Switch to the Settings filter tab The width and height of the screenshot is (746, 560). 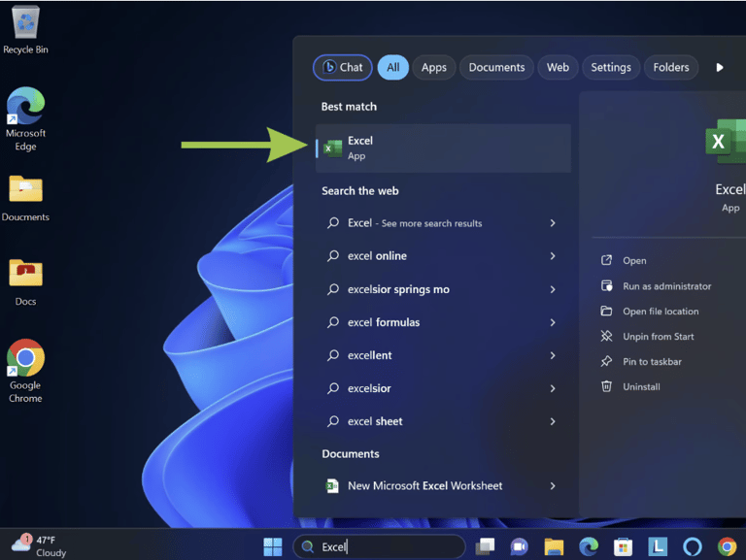tap(611, 68)
